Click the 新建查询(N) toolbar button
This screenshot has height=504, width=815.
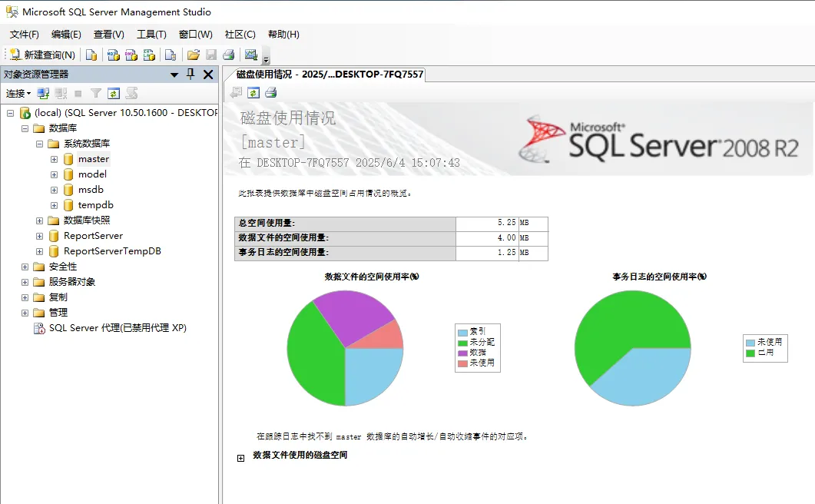coord(42,55)
